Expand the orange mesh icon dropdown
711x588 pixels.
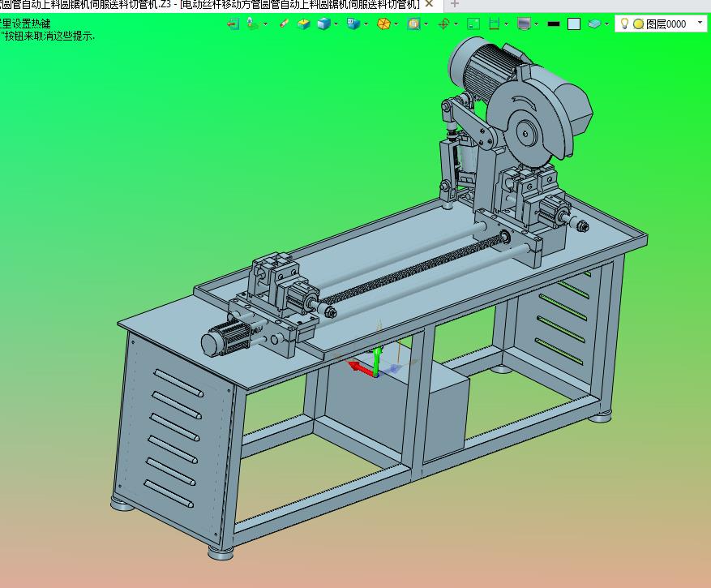(396, 24)
